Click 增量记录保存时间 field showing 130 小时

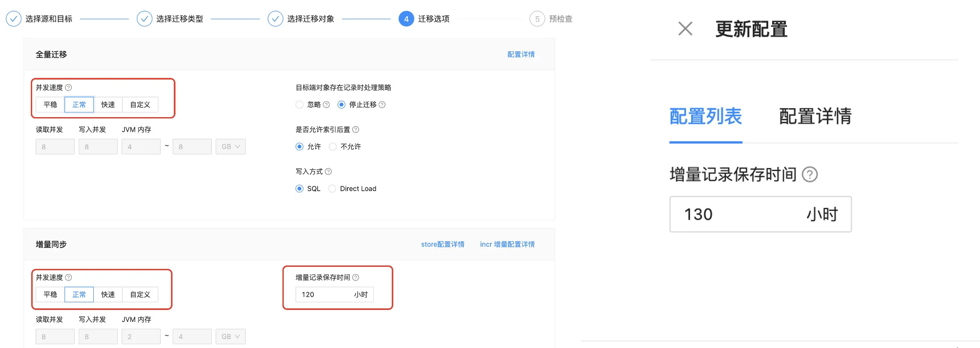coord(760,214)
